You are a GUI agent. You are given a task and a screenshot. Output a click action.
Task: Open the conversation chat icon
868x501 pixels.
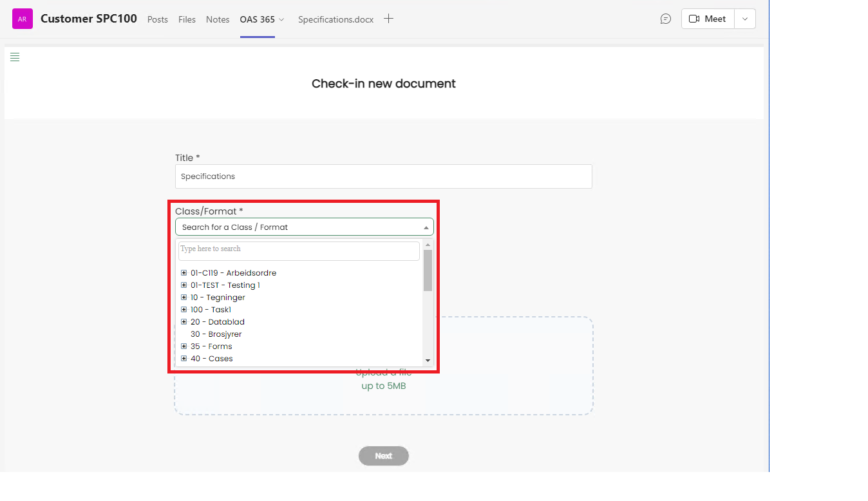666,19
